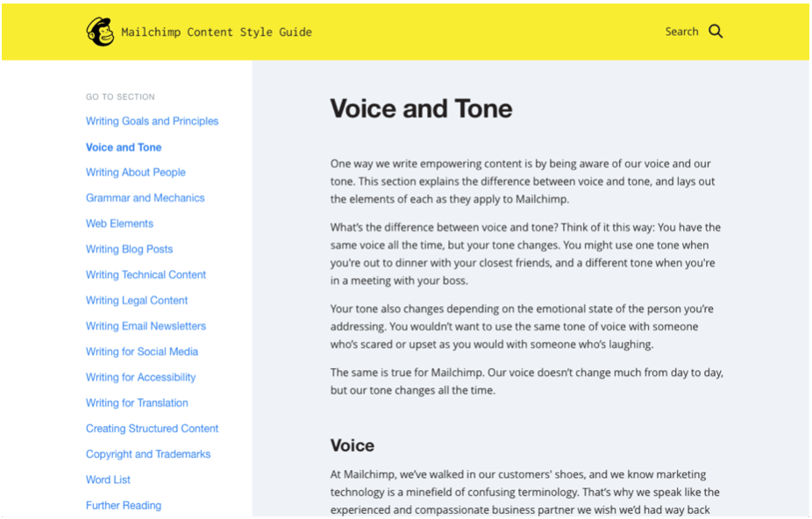Navigate to Grammar and Mechanics
This screenshot has height=519, width=812.
(145, 198)
